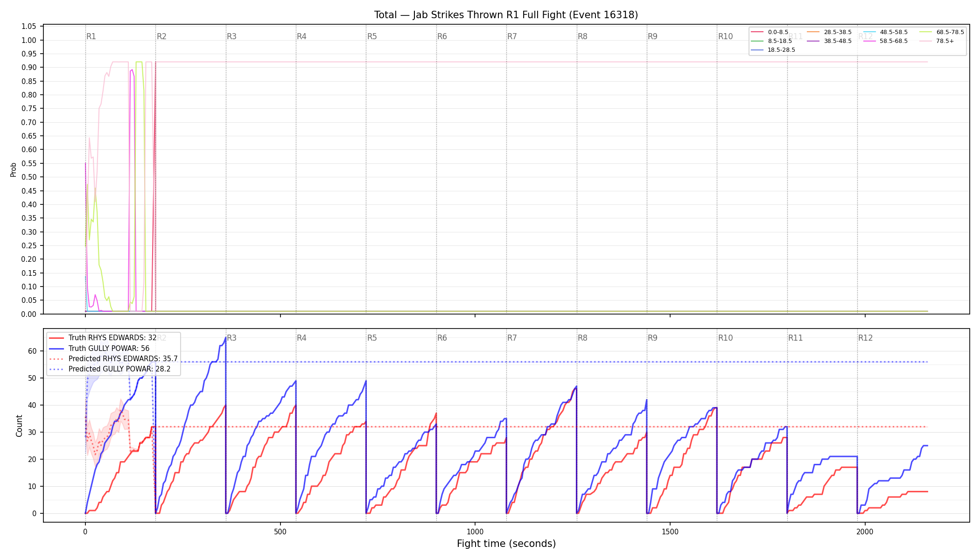Click the R5 round label in Count chart

point(372,338)
